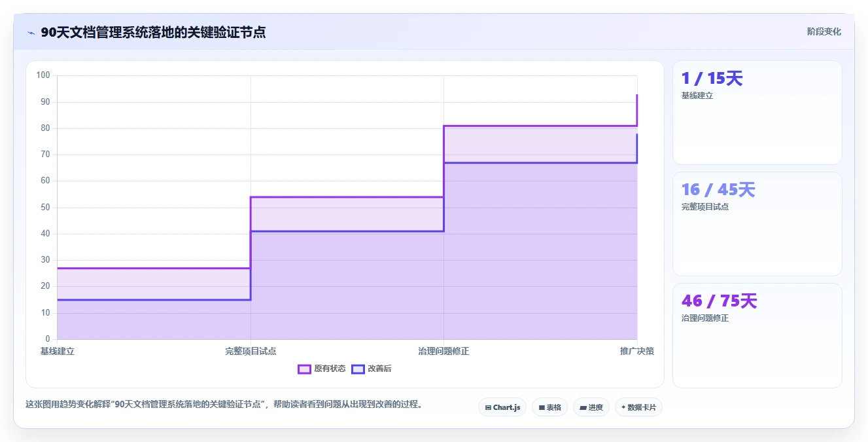Click the 进度 tag
868x442 pixels.
[x=591, y=407]
